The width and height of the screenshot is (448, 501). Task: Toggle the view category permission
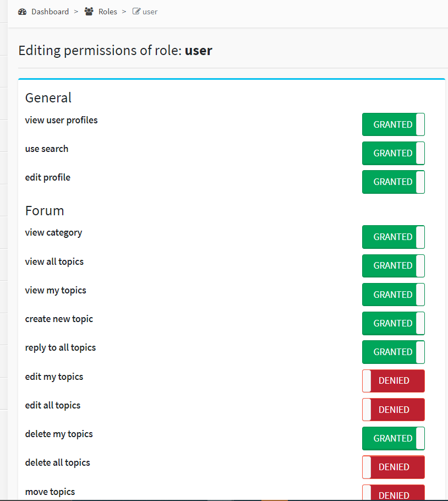394,237
